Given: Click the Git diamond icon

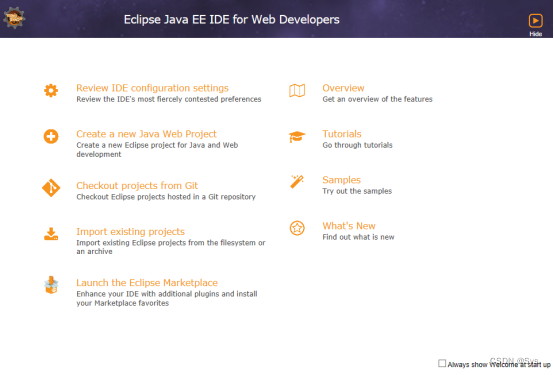Looking at the screenshot, I should coord(51,188).
